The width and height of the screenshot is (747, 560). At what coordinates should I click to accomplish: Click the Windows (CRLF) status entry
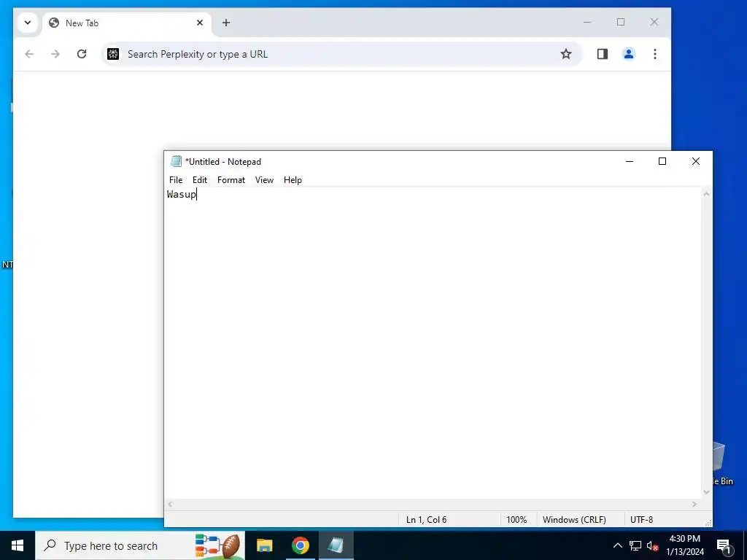click(574, 519)
